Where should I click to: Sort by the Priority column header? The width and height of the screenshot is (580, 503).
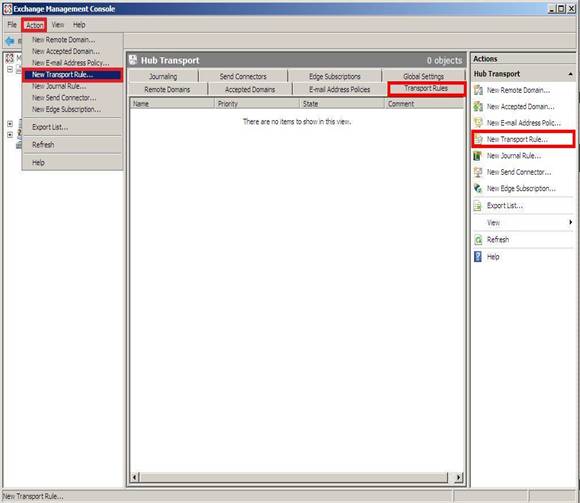pyautogui.click(x=257, y=104)
